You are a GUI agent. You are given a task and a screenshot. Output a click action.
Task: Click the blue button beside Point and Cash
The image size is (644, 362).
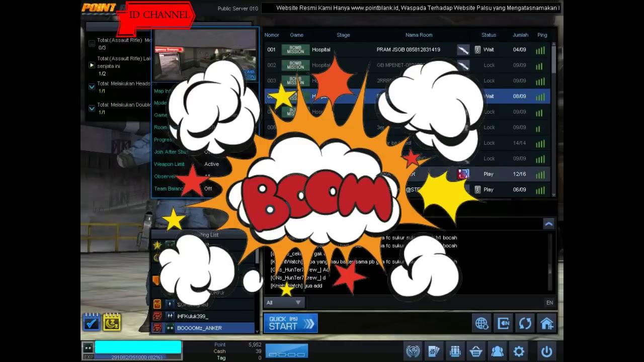click(x=287, y=351)
